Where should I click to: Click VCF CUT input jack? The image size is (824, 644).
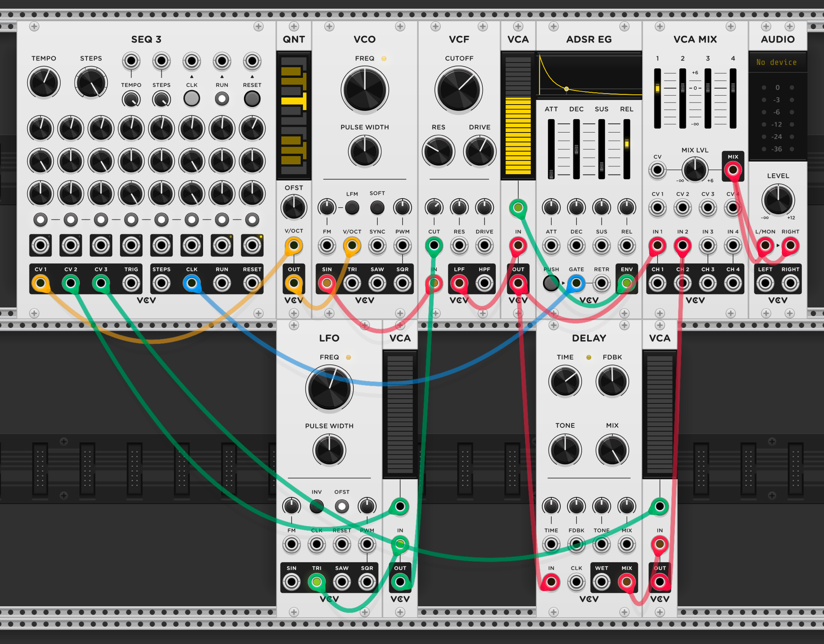click(434, 246)
